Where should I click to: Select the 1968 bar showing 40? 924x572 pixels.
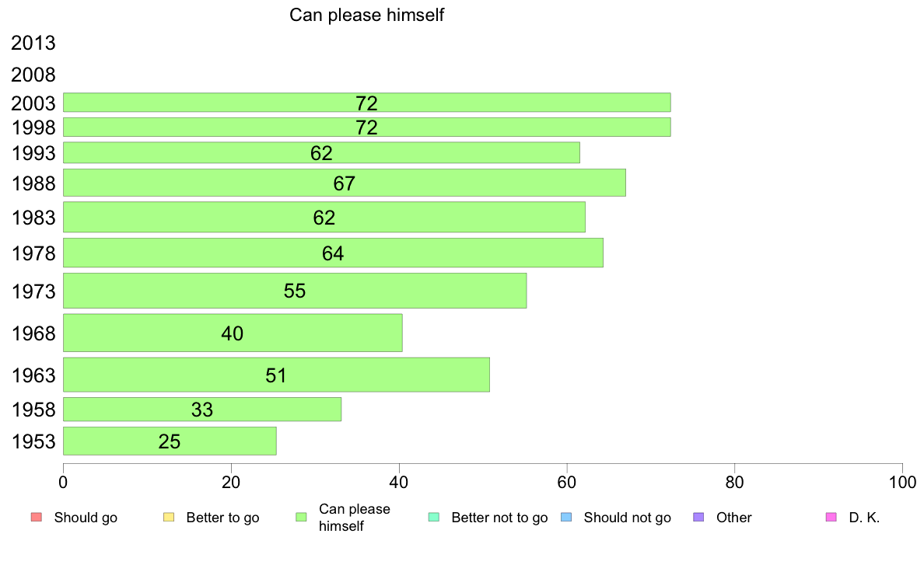point(233,333)
